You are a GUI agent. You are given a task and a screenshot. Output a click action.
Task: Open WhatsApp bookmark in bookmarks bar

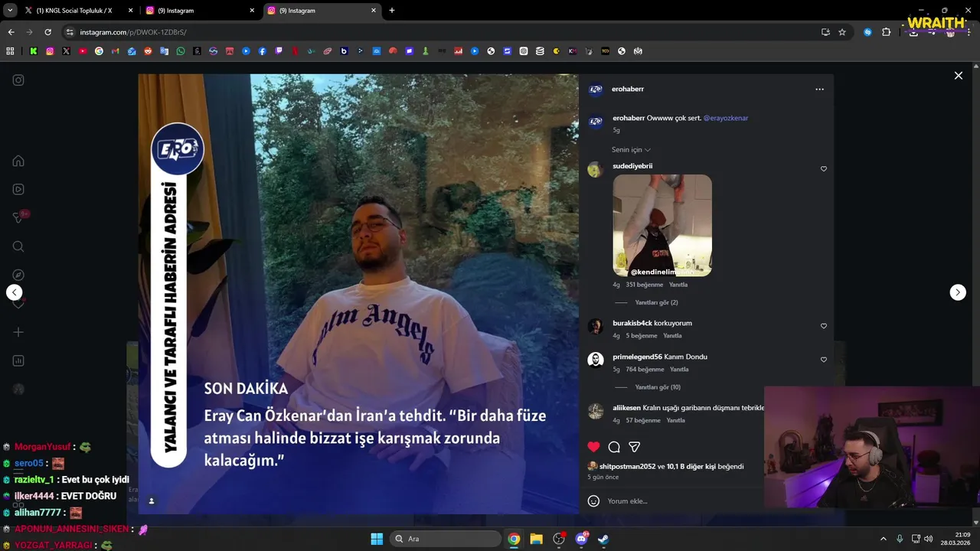coord(181,51)
